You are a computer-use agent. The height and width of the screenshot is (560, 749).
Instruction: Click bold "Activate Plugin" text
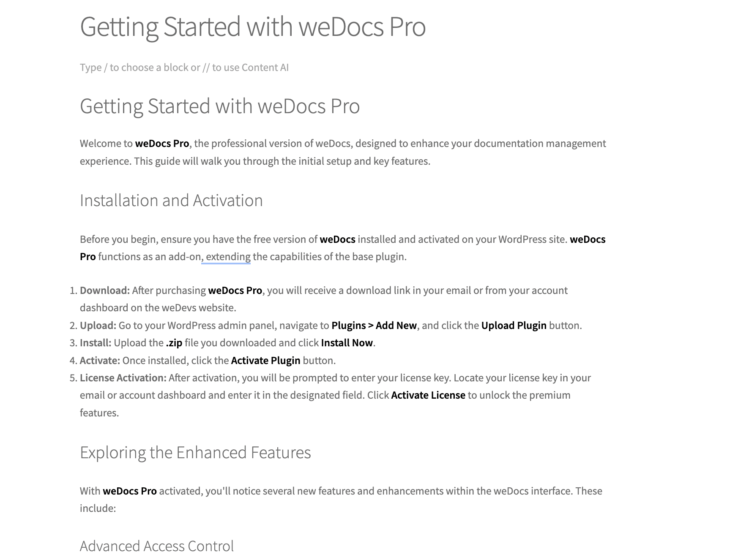265,361
